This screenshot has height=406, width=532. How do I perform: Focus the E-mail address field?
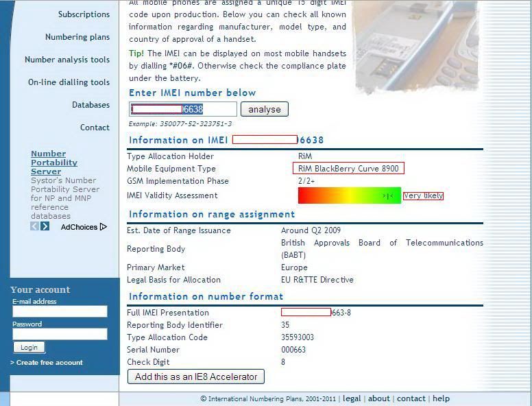coord(60,311)
